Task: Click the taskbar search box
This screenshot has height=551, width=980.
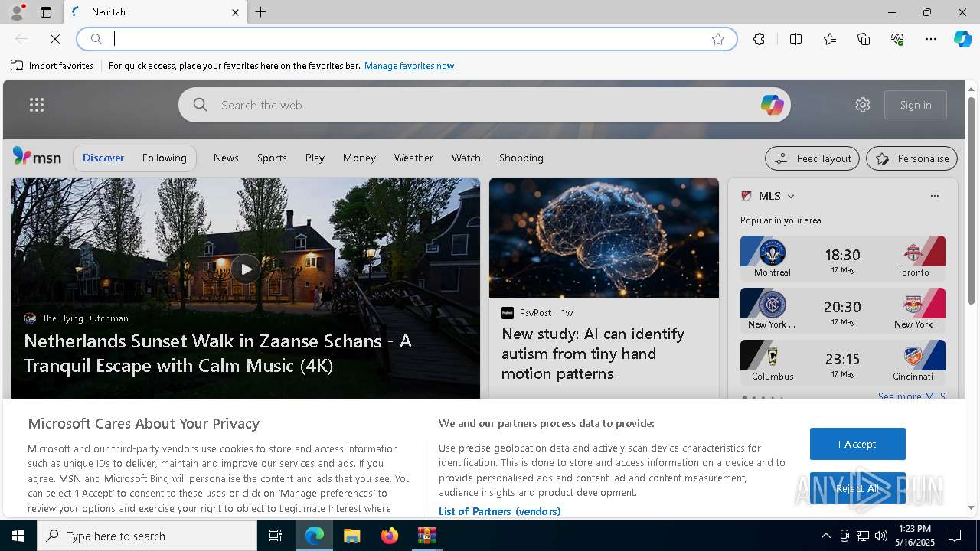Action: (x=147, y=536)
